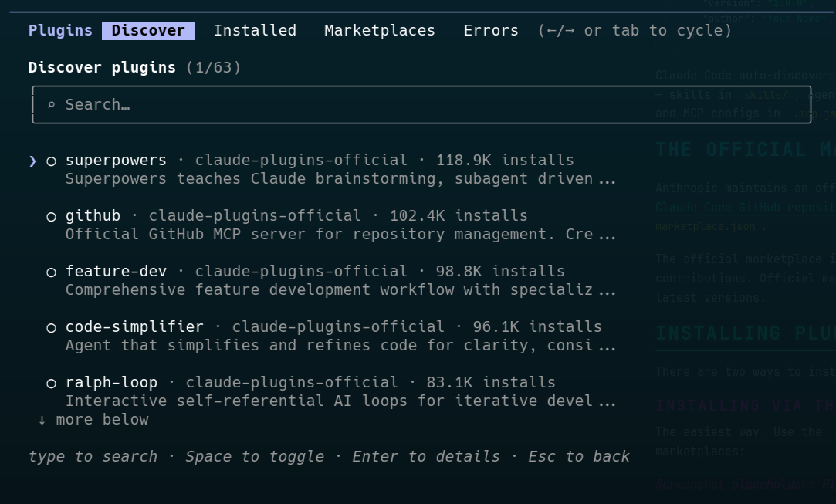Click the ralph-loop plugin name

tap(112, 382)
